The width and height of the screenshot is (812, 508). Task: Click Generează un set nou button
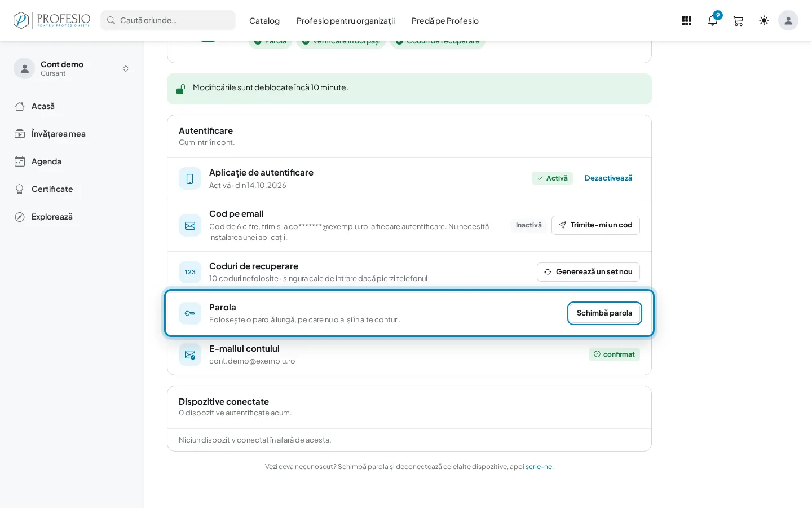tap(588, 272)
